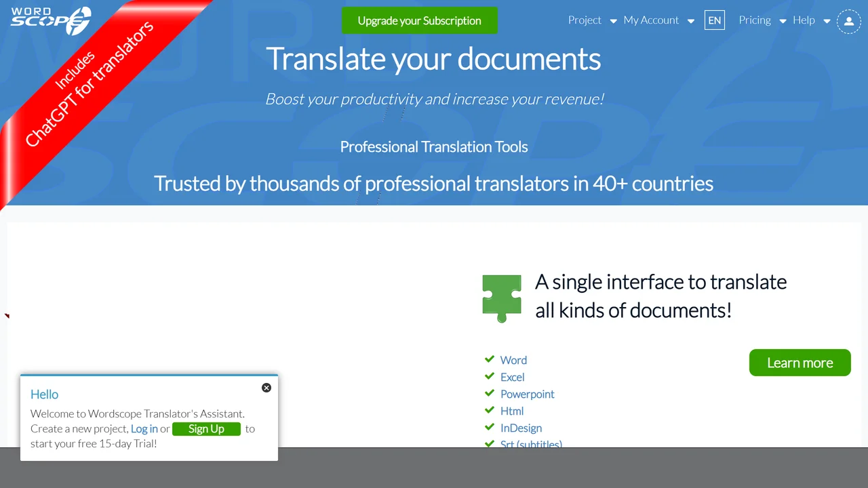
Task: Click 'A single interface to translate' heading
Action: pyautogui.click(x=661, y=296)
